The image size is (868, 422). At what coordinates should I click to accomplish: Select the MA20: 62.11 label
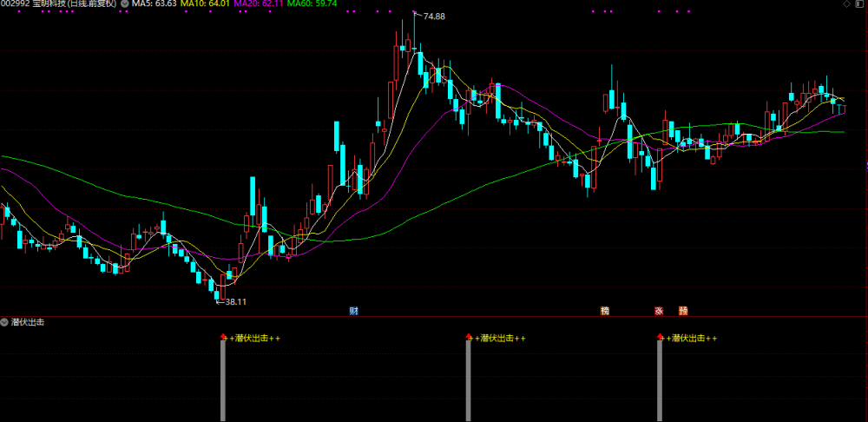click(x=259, y=3)
